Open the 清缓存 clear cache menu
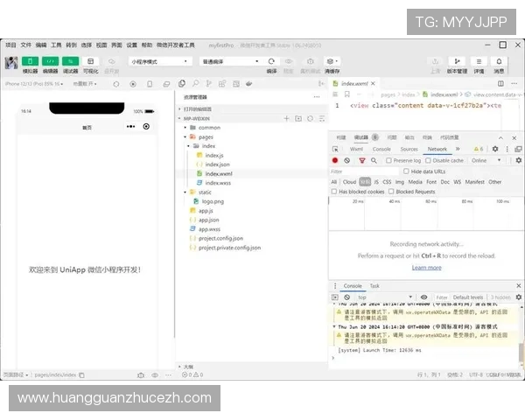 click(332, 61)
